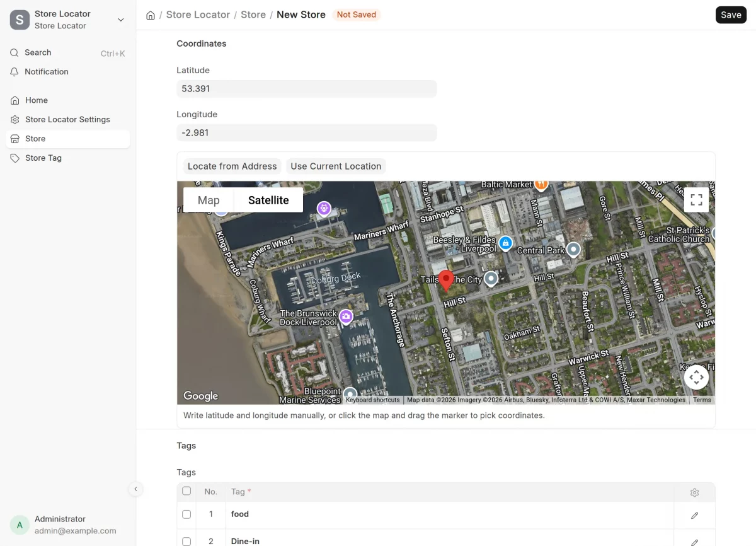This screenshot has width=756, height=546.
Task: Click the Longitude input field
Action: 306,133
